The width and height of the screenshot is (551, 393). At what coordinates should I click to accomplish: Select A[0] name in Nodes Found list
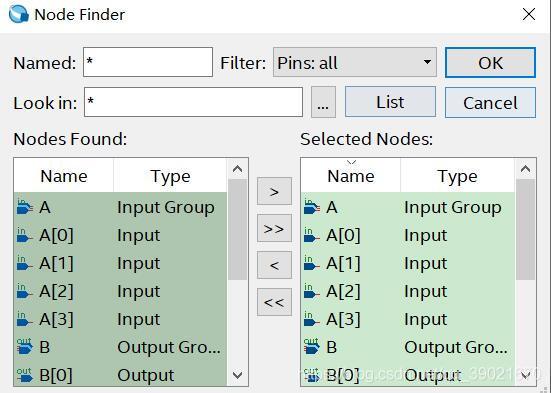pyautogui.click(x=56, y=235)
